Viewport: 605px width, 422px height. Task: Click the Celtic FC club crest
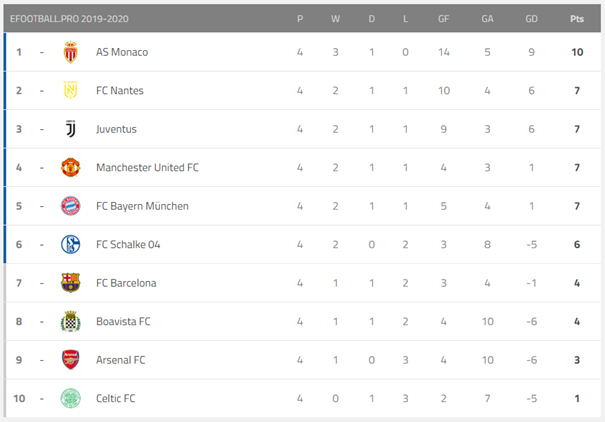70,398
